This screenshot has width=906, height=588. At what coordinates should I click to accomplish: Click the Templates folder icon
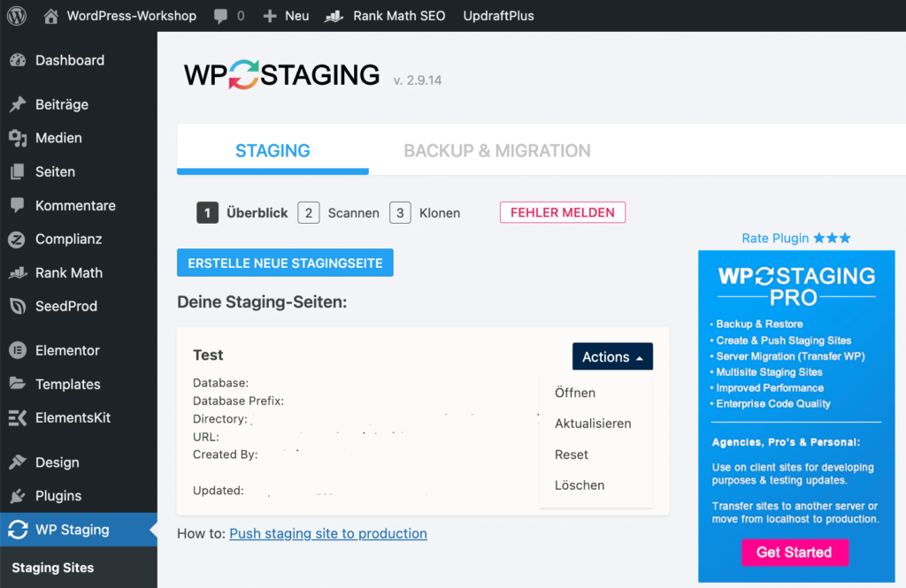(18, 384)
